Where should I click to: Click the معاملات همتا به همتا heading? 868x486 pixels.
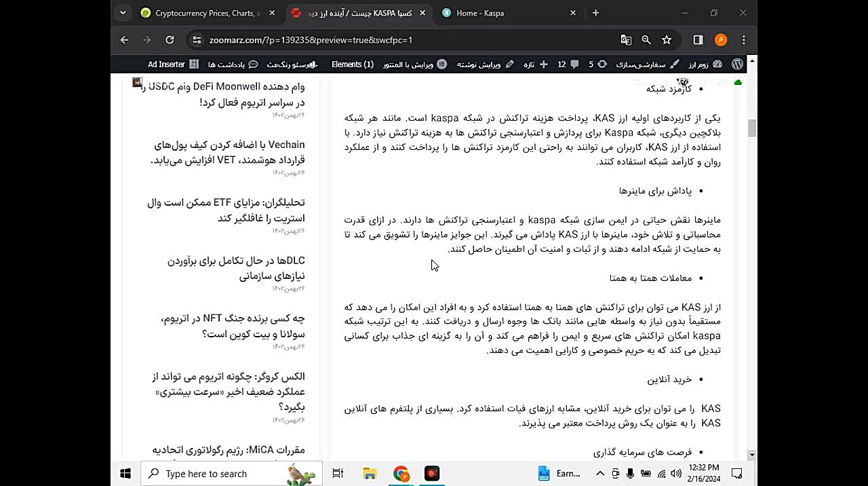pos(650,278)
